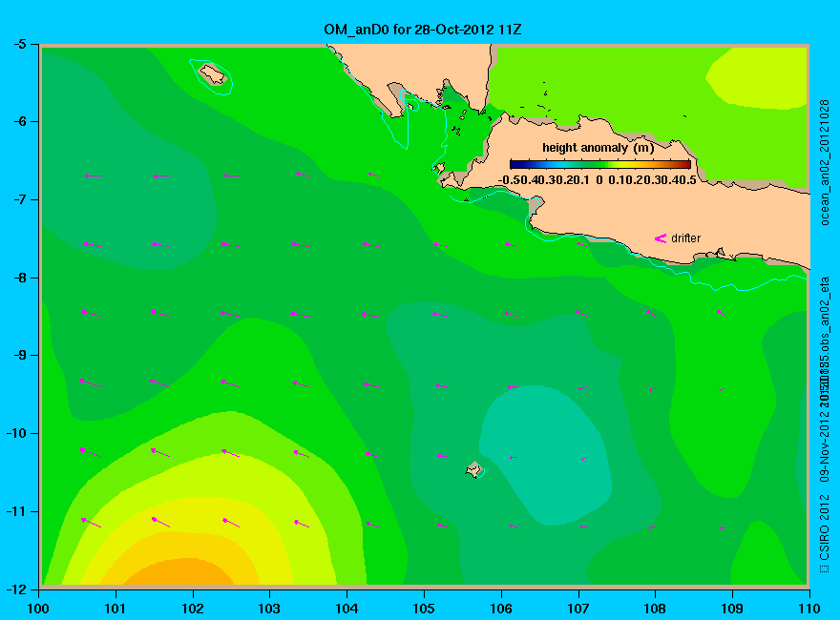The height and width of the screenshot is (620, 840).
Task: Click the vertical 'ocean_an02_20121028' side label
Action: pyautogui.click(x=825, y=162)
